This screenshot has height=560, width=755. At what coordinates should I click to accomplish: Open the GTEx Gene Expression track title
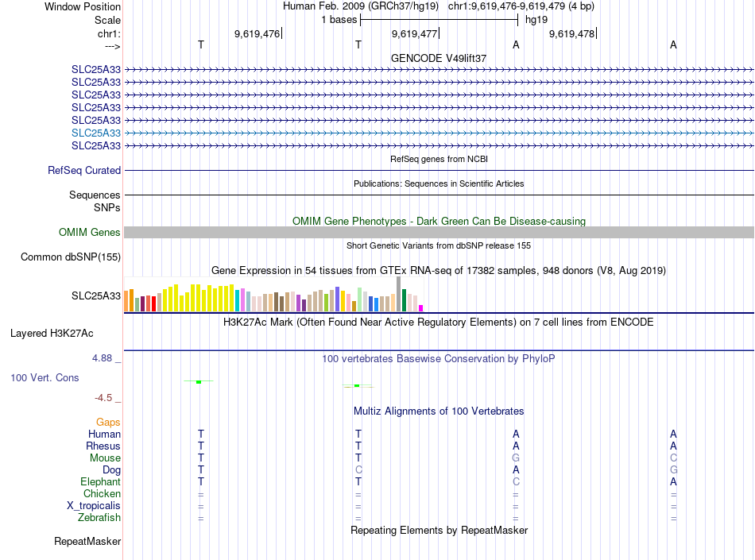(x=439, y=270)
